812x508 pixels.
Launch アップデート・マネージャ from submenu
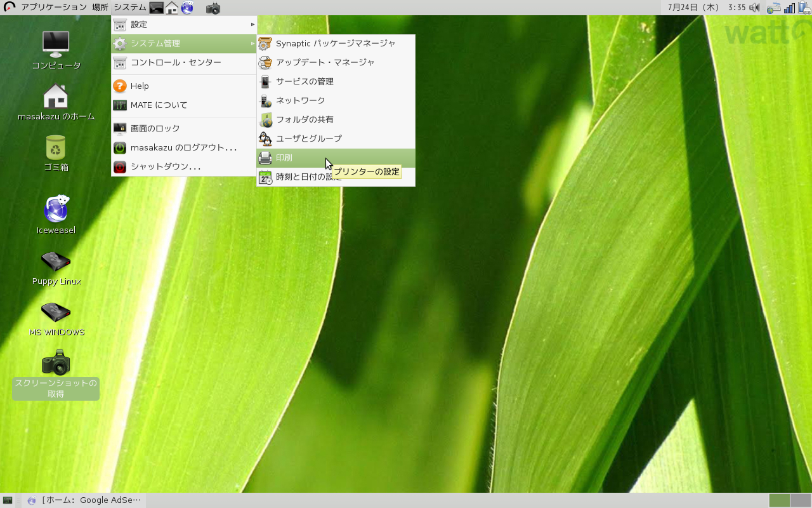pyautogui.click(x=336, y=62)
